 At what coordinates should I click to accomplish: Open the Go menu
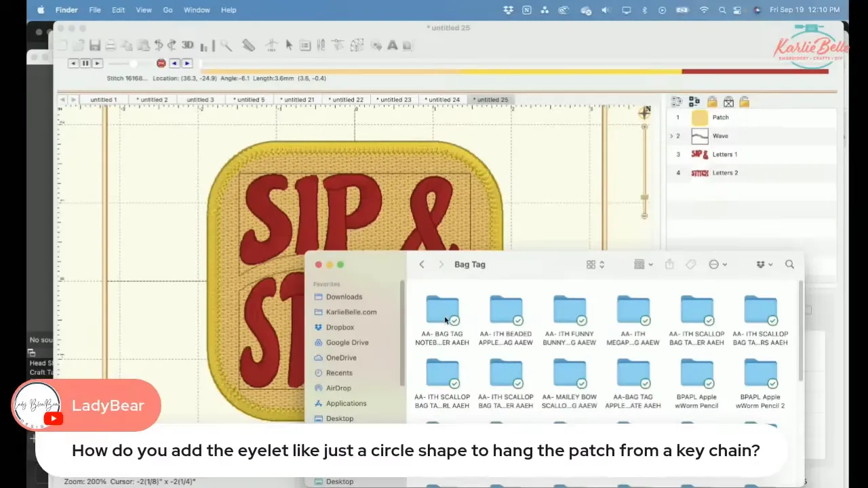(167, 10)
